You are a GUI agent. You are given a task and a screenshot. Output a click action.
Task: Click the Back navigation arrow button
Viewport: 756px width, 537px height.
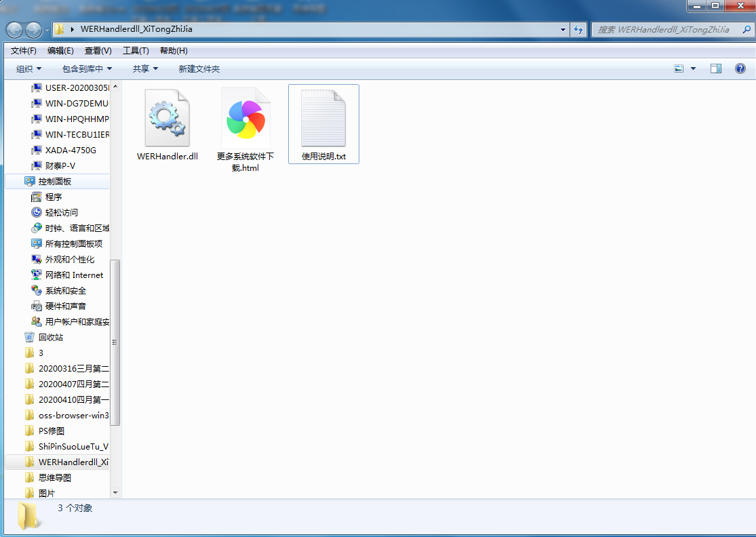(x=14, y=30)
